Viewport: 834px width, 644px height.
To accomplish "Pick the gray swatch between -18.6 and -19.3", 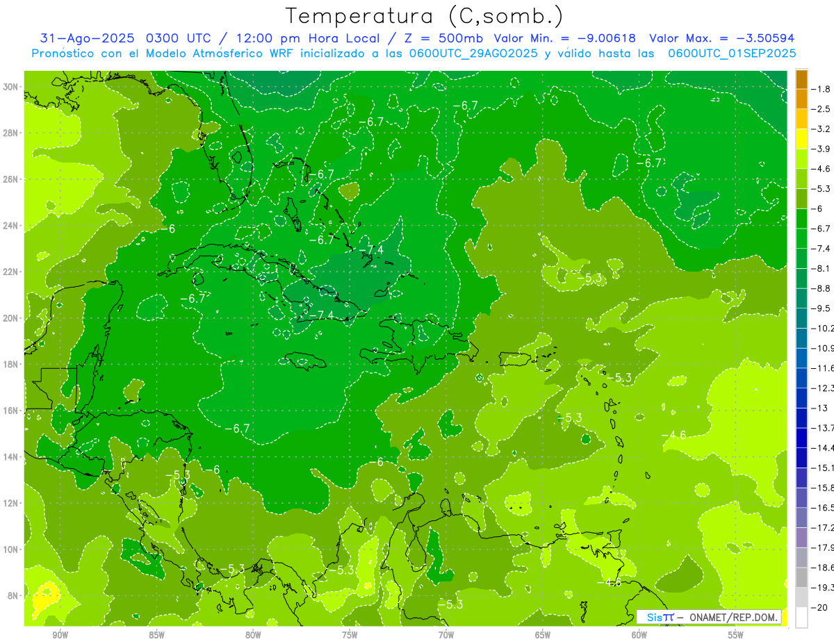I will coord(801,577).
